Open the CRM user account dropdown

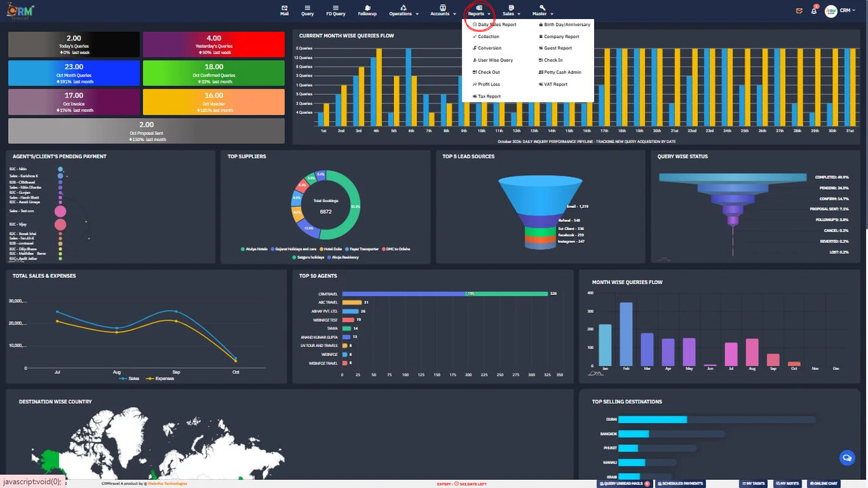coord(848,11)
